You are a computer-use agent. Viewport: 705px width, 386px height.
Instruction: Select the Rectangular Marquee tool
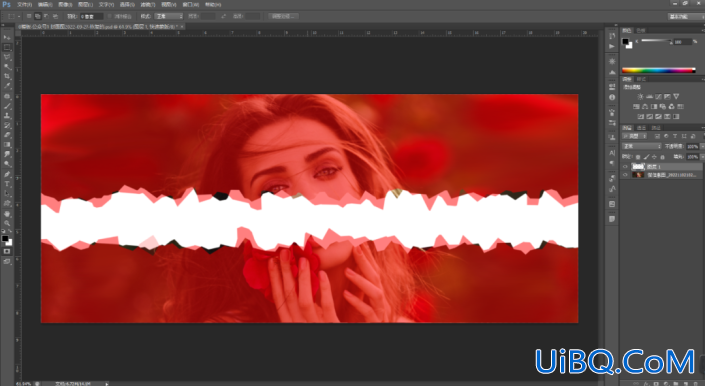(x=7, y=48)
